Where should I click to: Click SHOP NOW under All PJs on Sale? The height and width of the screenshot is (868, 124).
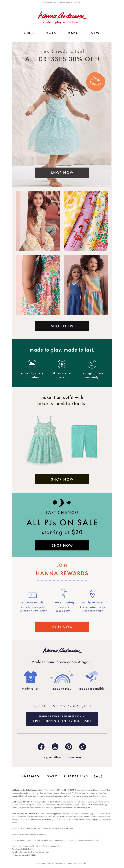click(62, 545)
